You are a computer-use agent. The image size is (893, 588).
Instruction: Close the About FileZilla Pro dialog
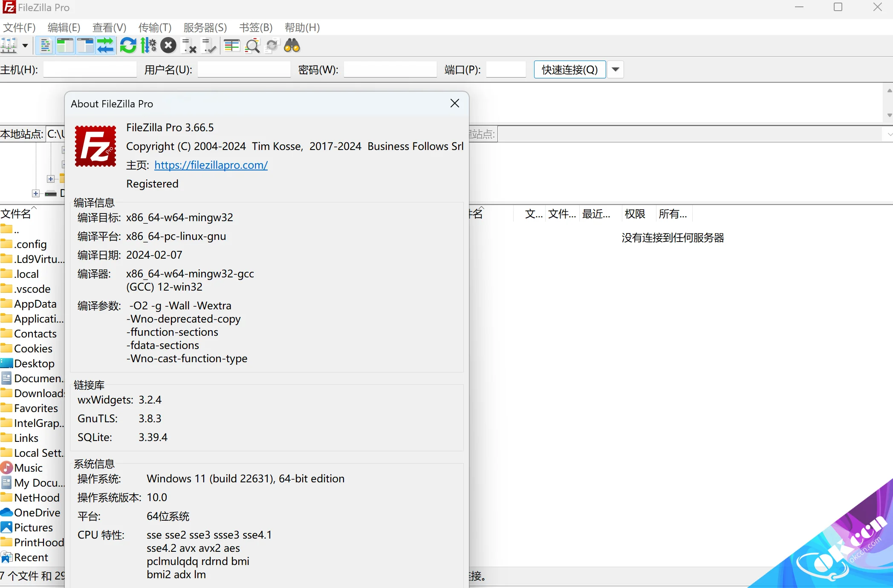tap(455, 104)
